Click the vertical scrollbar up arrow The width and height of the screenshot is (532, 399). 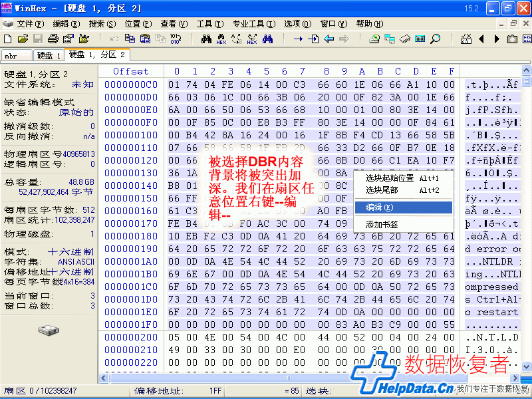pyautogui.click(x=526, y=70)
